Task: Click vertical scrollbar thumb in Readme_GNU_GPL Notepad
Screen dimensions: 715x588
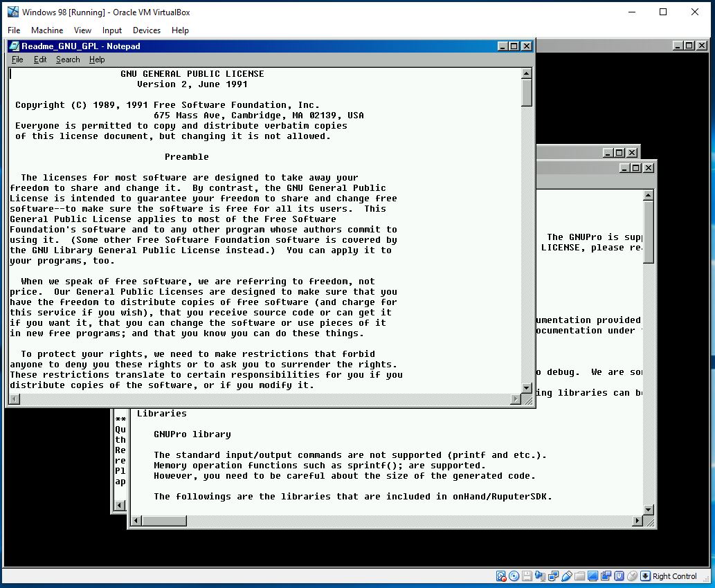Action: pyautogui.click(x=527, y=93)
